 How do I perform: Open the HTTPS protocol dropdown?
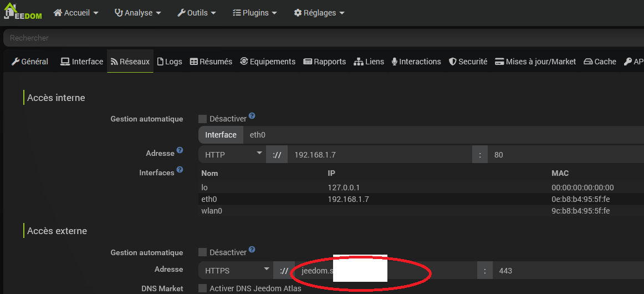[236, 271]
